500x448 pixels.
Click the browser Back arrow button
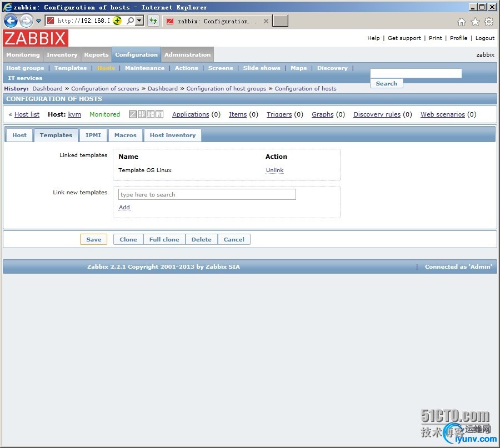tap(11, 21)
